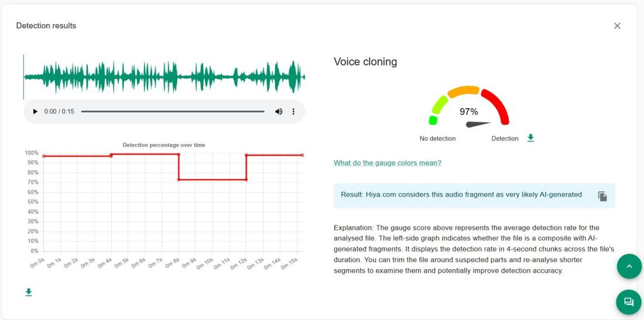Mute the audio player volume
Screen dimensions: 644x320
coord(279,112)
